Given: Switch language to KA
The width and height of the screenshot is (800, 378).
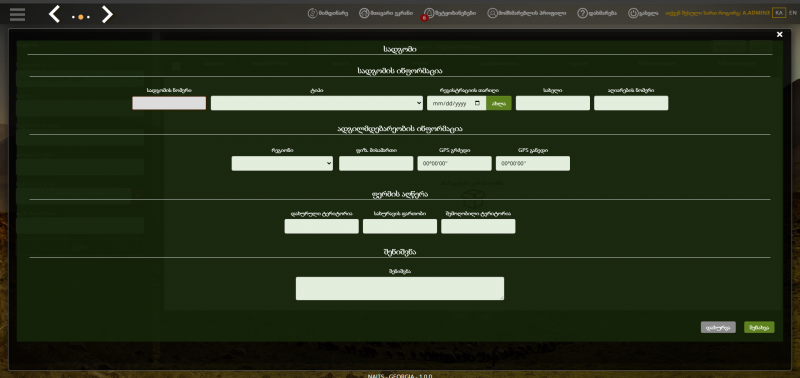Looking at the screenshot, I should (x=779, y=13).
